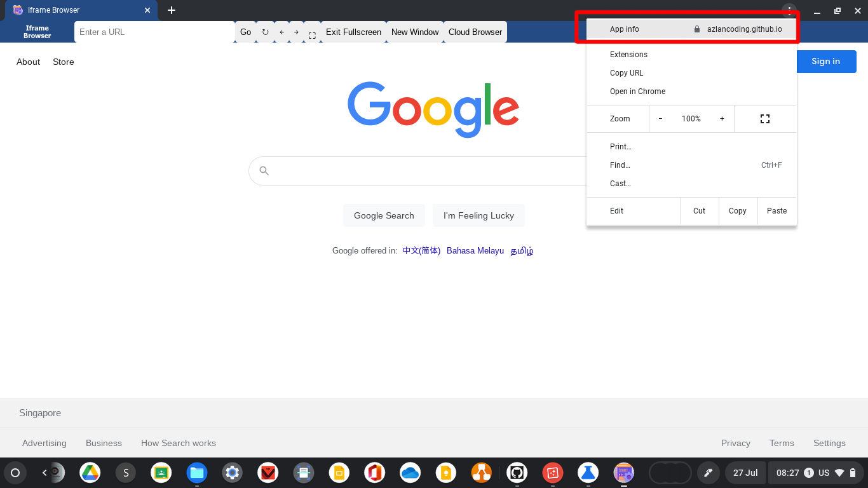Viewport: 868px width, 488px height.
Task: Open the red dice app on the shelf
Action: click(553, 473)
